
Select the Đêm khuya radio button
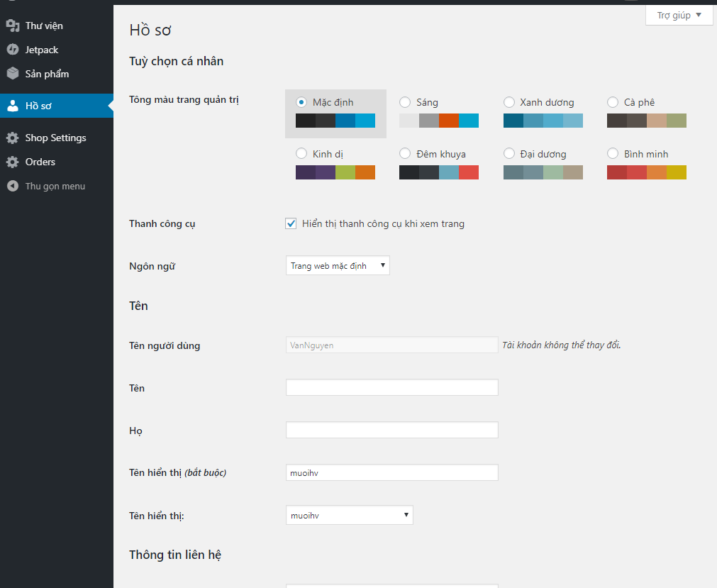pyautogui.click(x=405, y=154)
